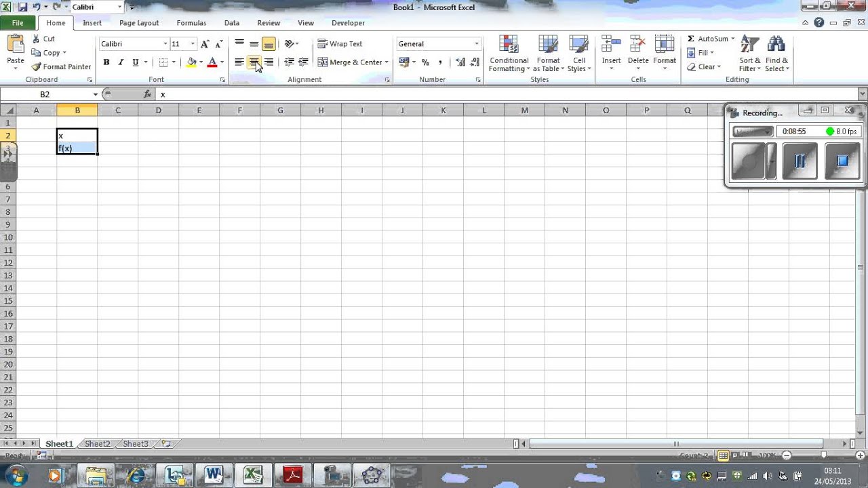Screen dimensions: 868x488
Task: Select cell containing f(x)
Action: pos(77,148)
